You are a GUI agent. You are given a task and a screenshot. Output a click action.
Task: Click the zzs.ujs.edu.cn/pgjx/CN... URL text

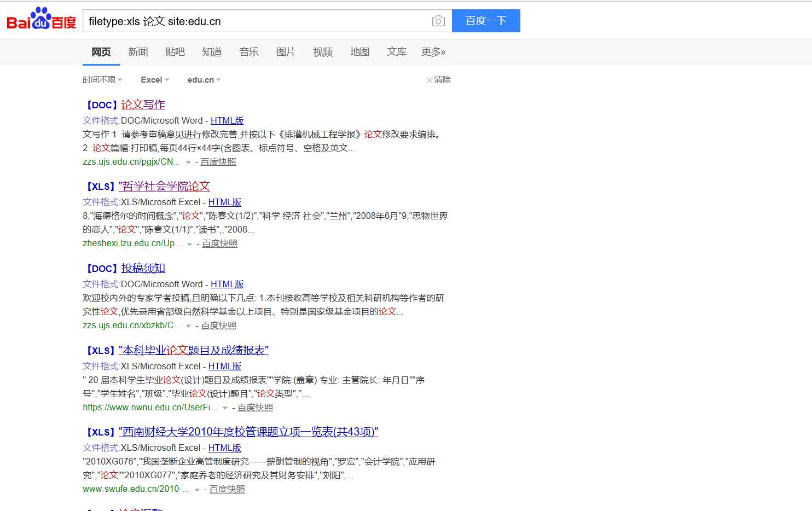pos(131,162)
